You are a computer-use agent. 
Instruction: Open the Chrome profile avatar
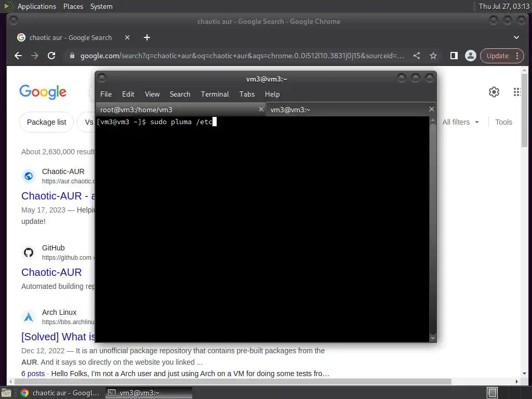(471, 56)
